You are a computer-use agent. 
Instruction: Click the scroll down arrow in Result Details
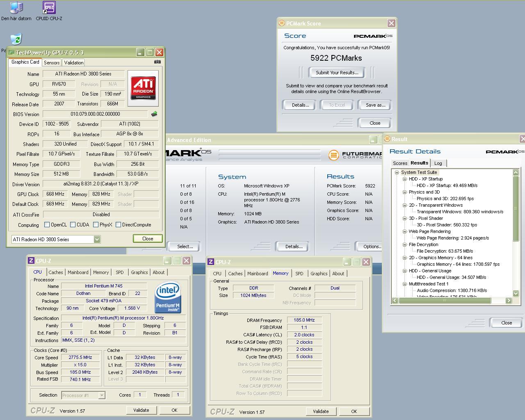point(516,293)
